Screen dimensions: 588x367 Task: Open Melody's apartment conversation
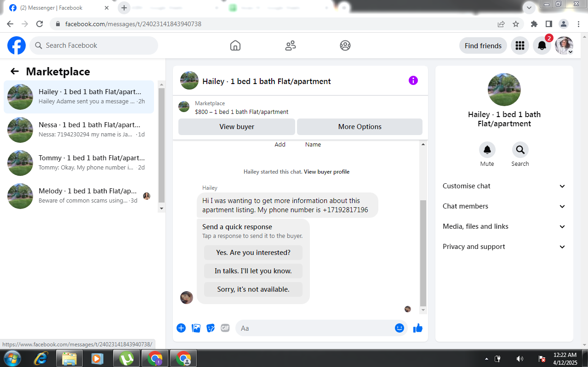coord(79,196)
